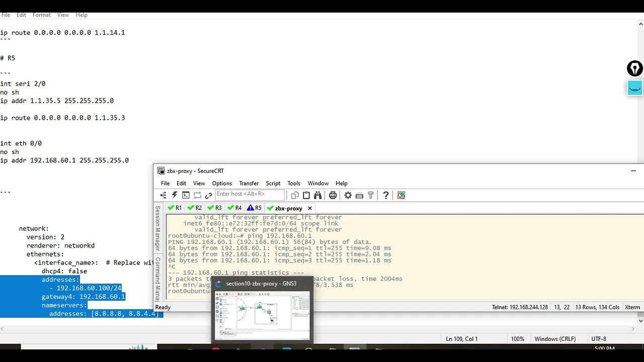Click the GNS3 section10-zbx-proxy thumbnail preview

(x=262, y=316)
